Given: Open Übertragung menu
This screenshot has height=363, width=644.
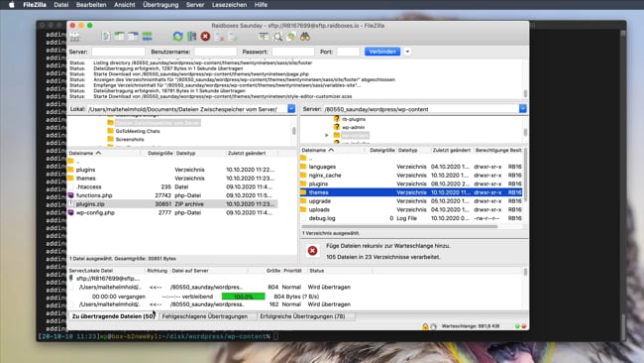Looking at the screenshot, I should point(161,5).
